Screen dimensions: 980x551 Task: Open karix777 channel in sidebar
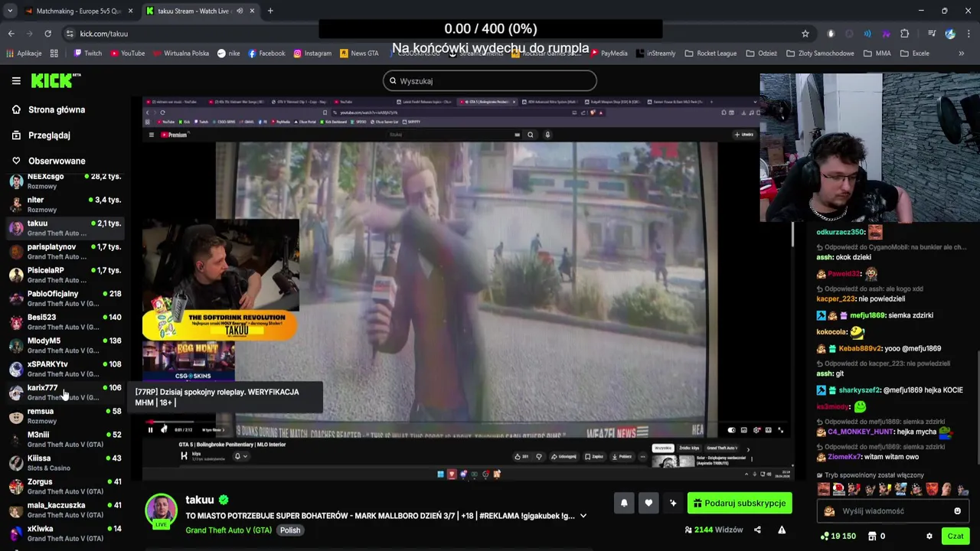click(x=65, y=392)
